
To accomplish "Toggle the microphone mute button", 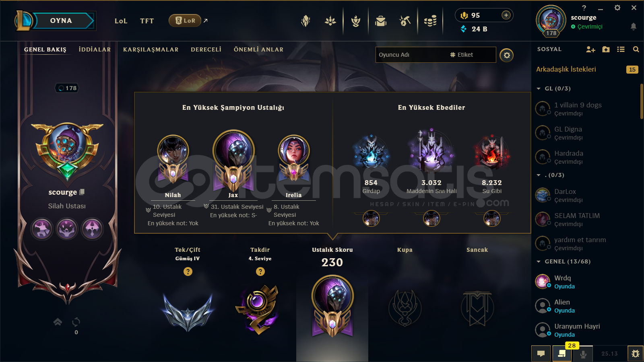I will pyautogui.click(x=583, y=354).
